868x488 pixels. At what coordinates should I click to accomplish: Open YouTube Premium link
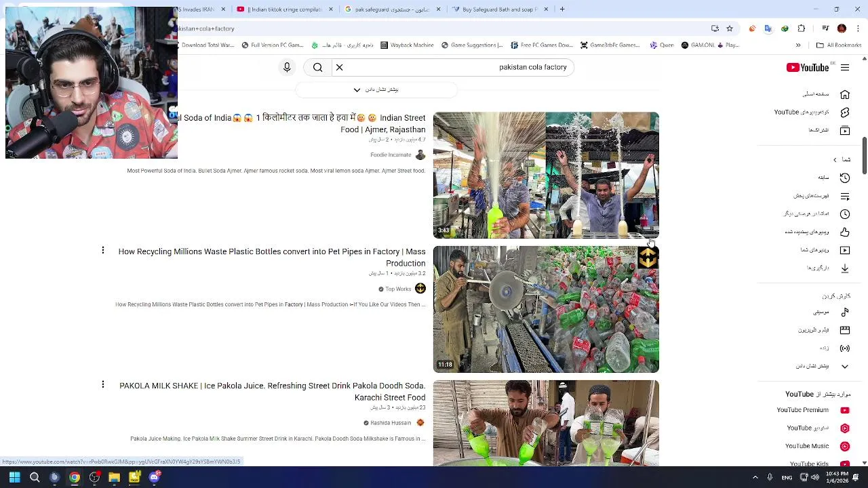[x=812, y=410]
